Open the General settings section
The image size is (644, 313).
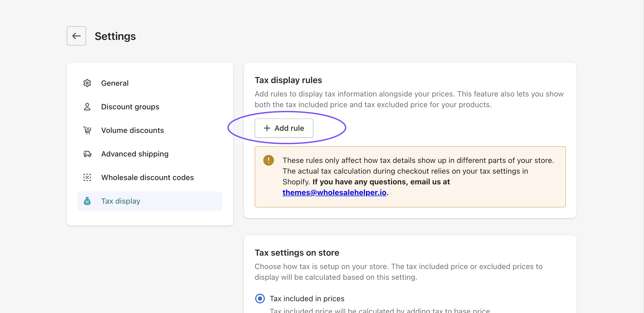coord(115,83)
